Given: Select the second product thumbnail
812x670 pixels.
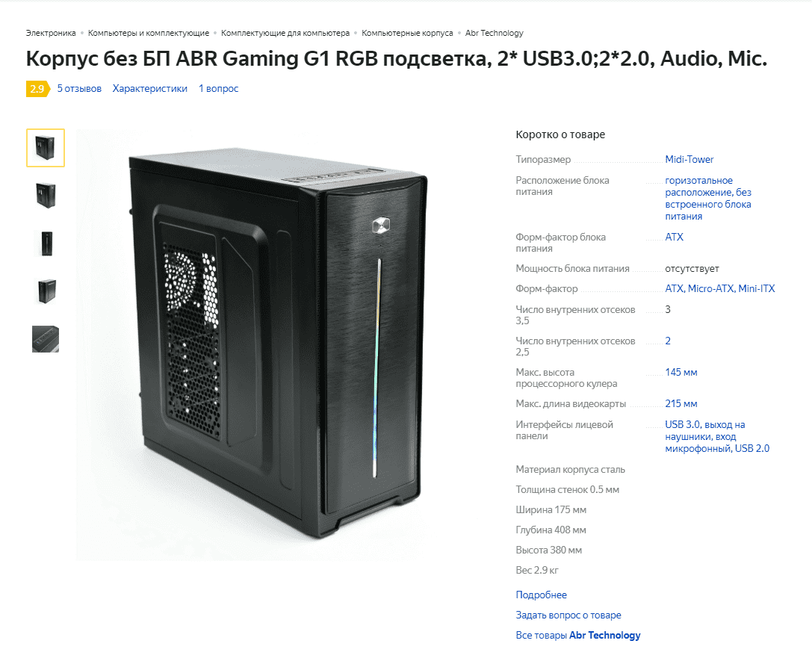Looking at the screenshot, I should pyautogui.click(x=46, y=195).
